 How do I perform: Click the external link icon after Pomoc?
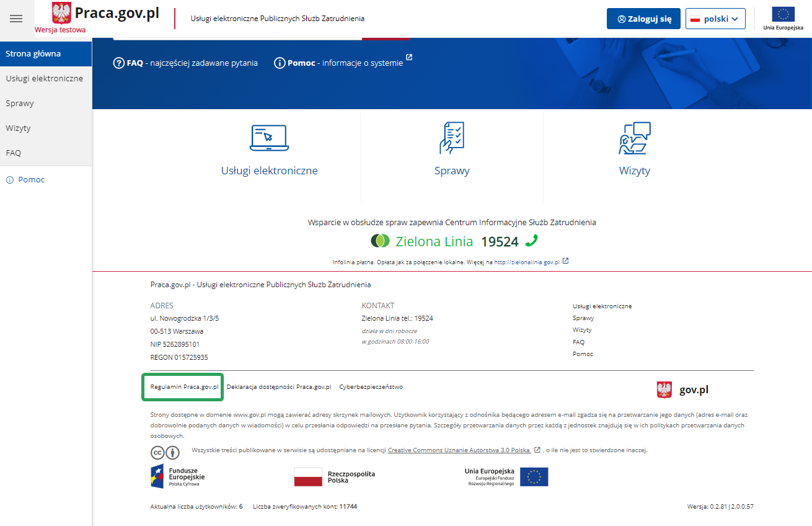click(409, 57)
